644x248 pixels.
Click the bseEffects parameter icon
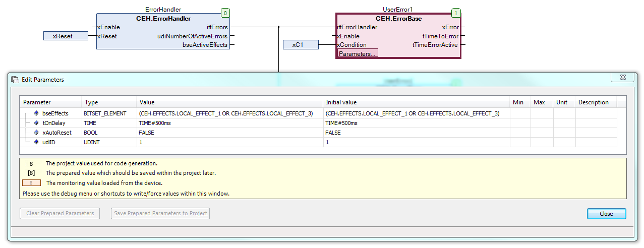36,113
